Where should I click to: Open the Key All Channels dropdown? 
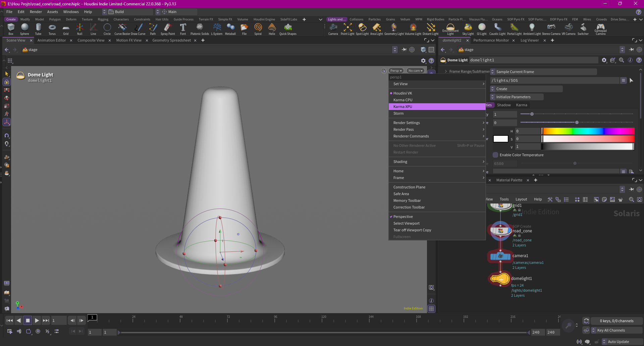coord(616,330)
